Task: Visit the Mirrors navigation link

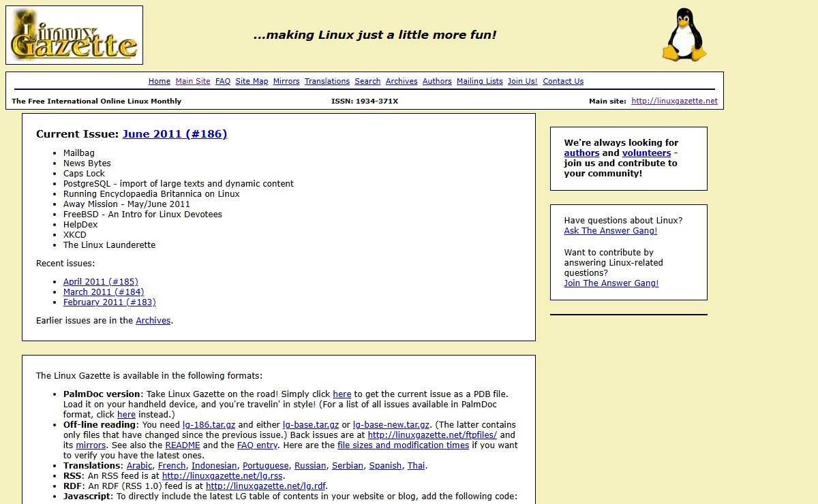Action: point(286,81)
